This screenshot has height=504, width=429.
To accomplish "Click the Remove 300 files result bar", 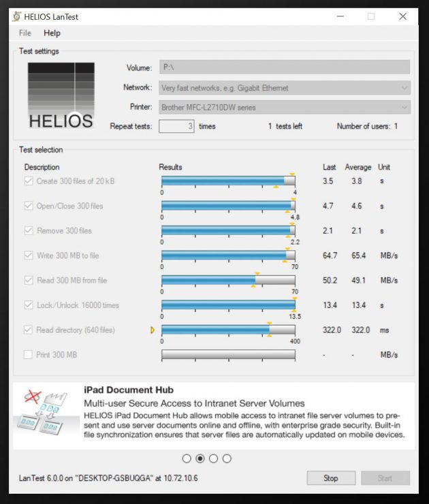I will click(229, 230).
